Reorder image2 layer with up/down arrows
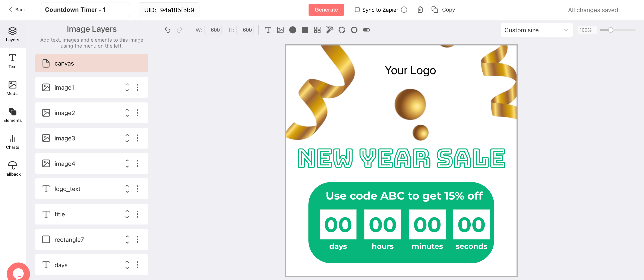The height and width of the screenshot is (280, 644). click(127, 113)
